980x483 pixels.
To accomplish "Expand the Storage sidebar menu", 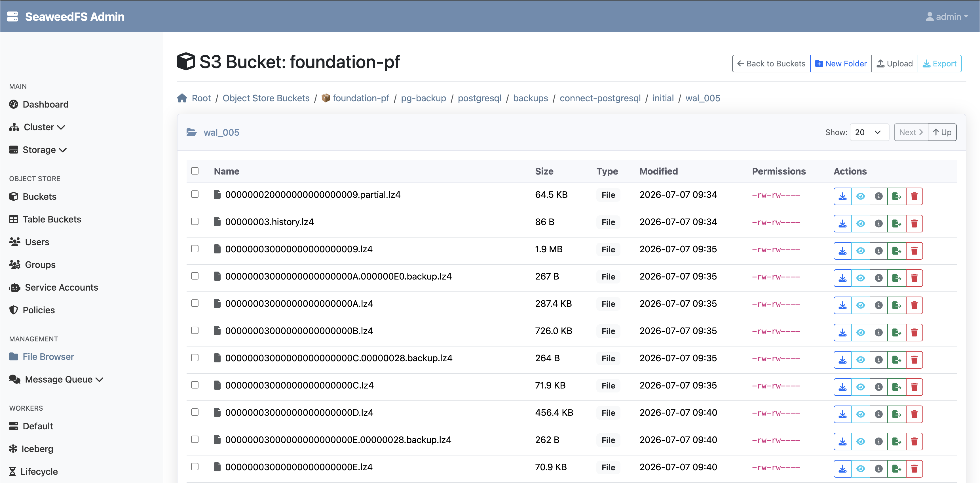I will [x=38, y=150].
